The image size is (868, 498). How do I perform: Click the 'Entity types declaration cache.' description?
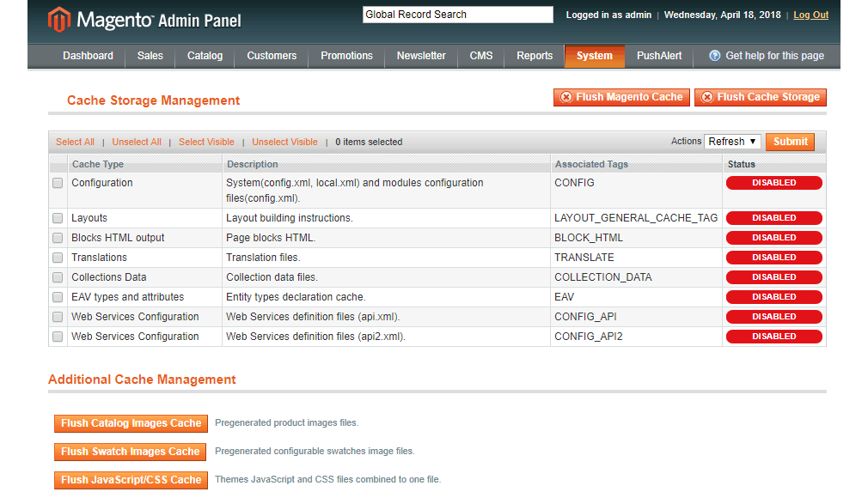tap(296, 297)
